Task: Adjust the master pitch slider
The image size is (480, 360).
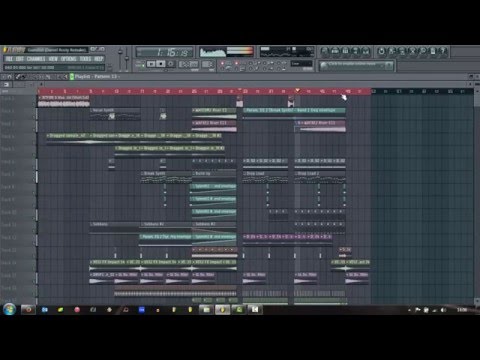Action: pyautogui.click(x=127, y=59)
